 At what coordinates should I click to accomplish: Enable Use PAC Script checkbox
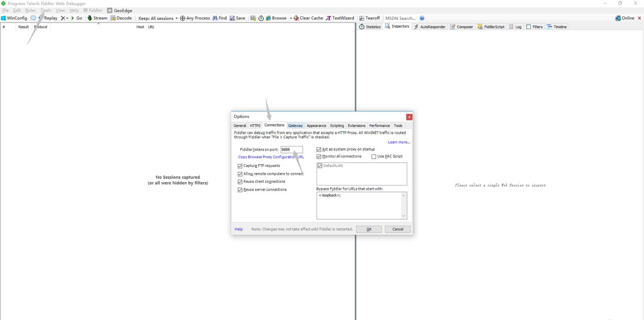tap(374, 157)
